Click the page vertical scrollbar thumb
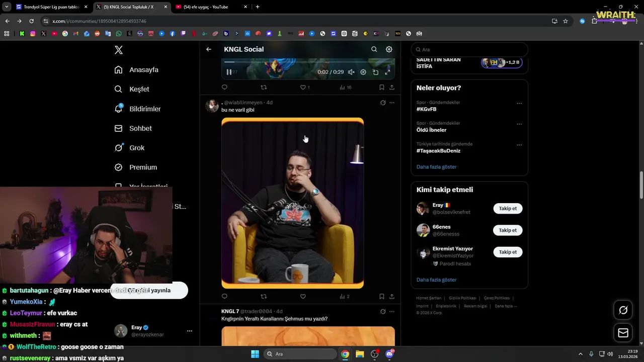This screenshot has height=362, width=644. pos(641,186)
